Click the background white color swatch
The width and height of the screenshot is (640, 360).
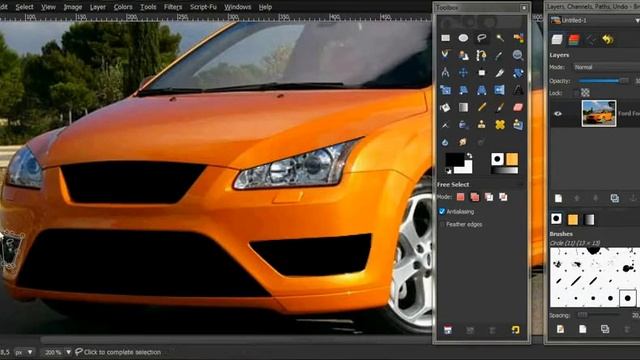pyautogui.click(x=467, y=167)
